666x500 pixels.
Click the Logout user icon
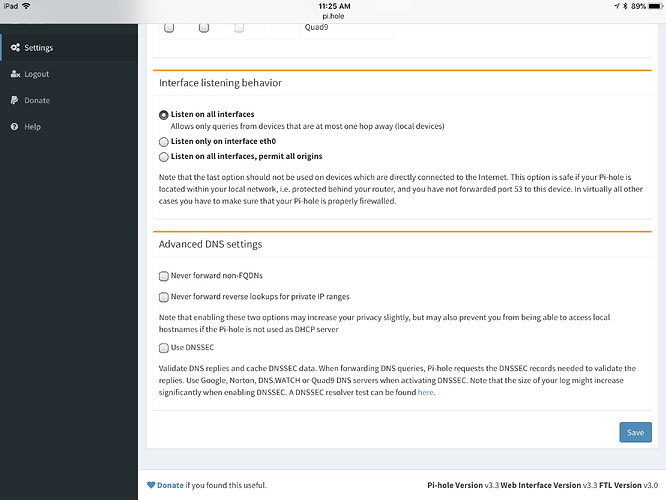15,74
